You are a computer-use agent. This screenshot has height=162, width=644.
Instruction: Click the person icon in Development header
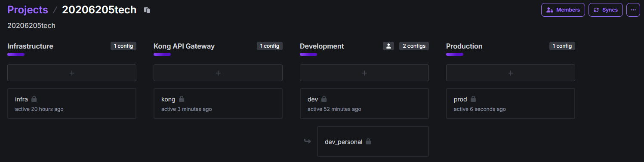[x=388, y=46]
